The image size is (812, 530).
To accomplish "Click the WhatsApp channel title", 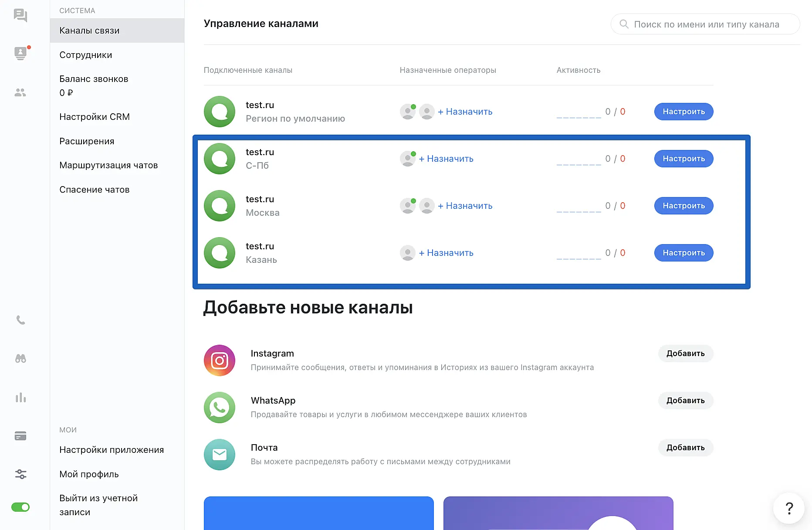I will 273,401.
